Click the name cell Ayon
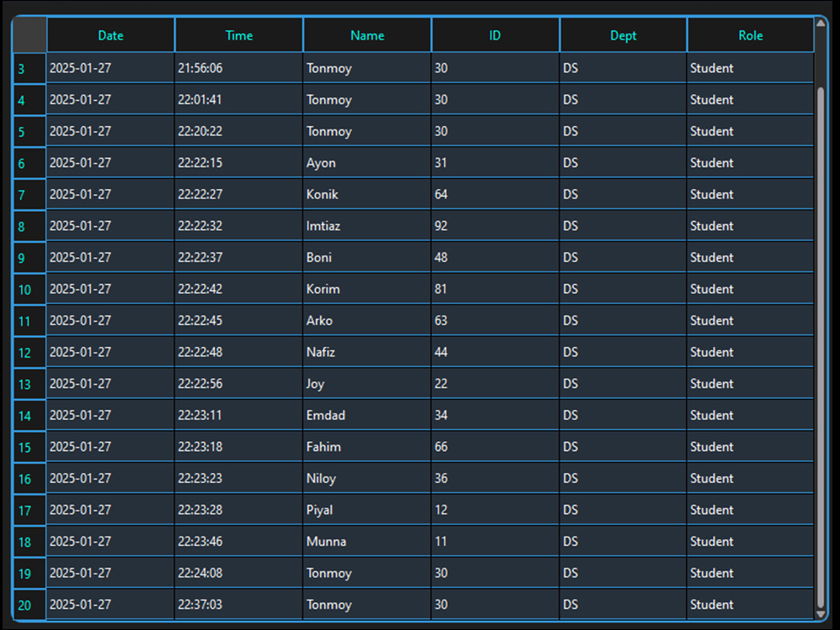840x630 pixels. point(367,163)
